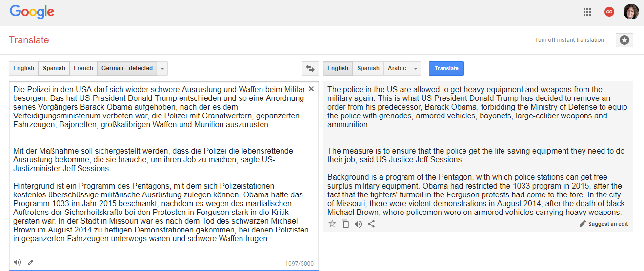
Task: Open handwriting input pencil icon
Action: 30,262
